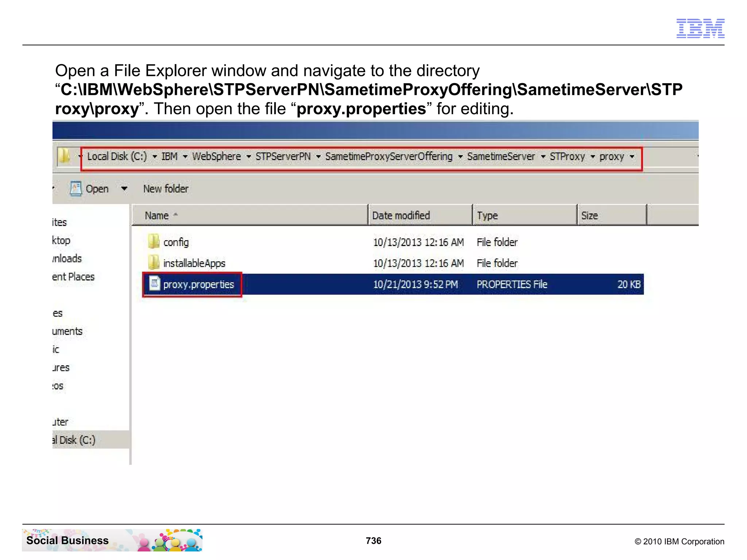Click date 10/21/2013 9:52 PM cell

click(x=415, y=284)
